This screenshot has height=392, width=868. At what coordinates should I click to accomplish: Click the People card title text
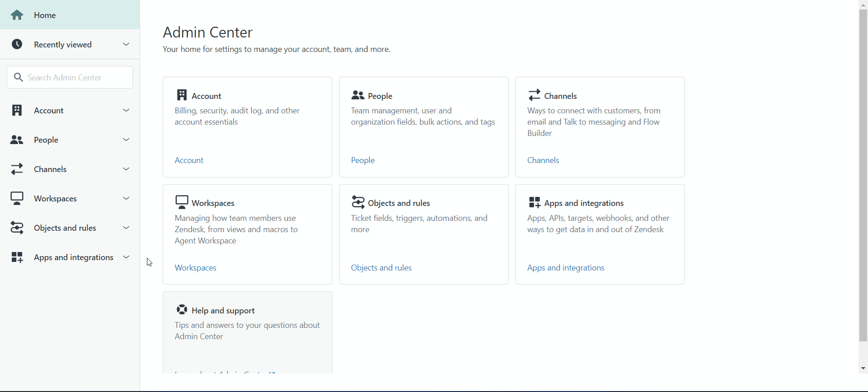point(380,96)
